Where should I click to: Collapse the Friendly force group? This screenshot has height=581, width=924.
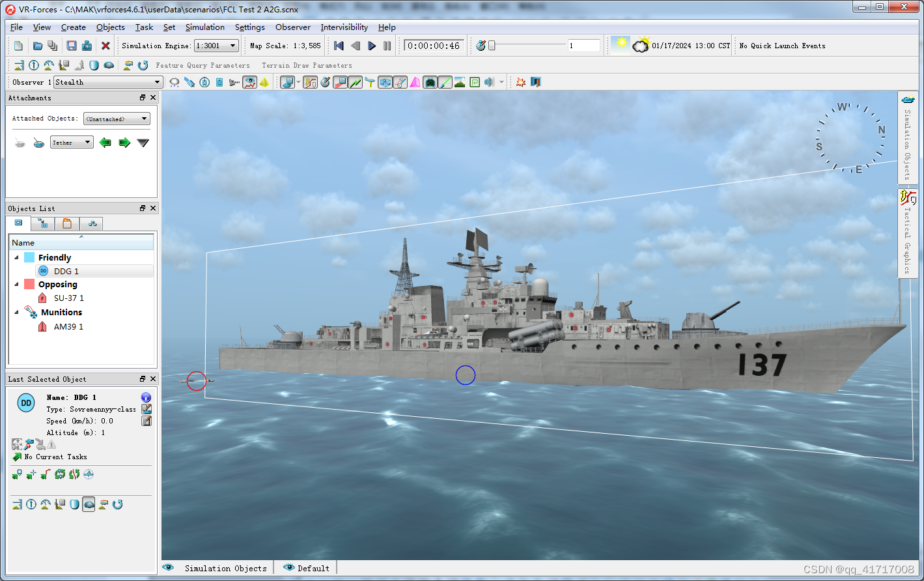(17, 257)
